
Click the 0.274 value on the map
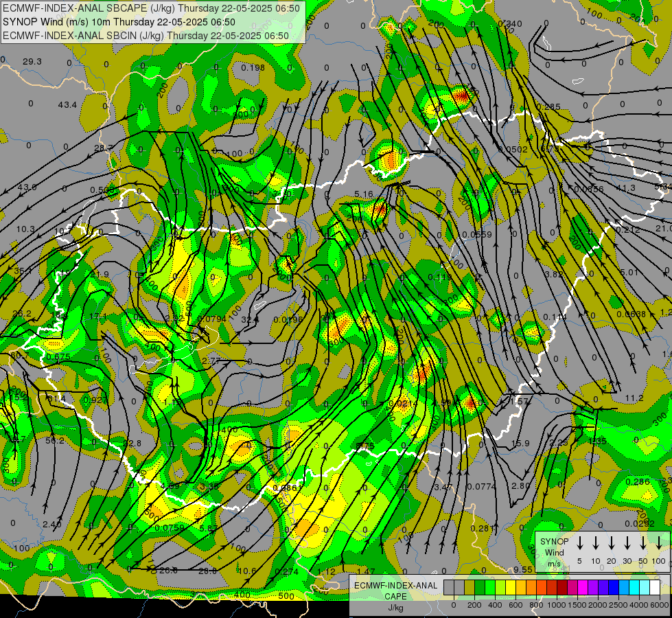point(286,571)
